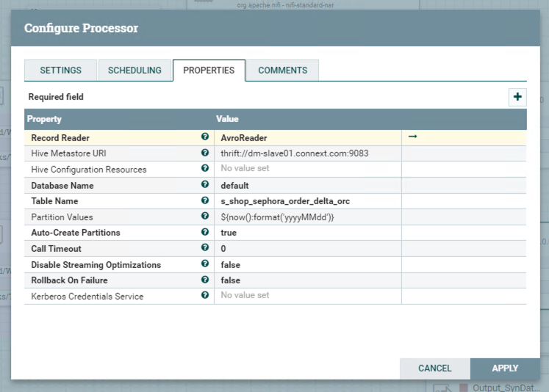Open the Comments tab
The width and height of the screenshot is (549, 392).
[x=283, y=70]
